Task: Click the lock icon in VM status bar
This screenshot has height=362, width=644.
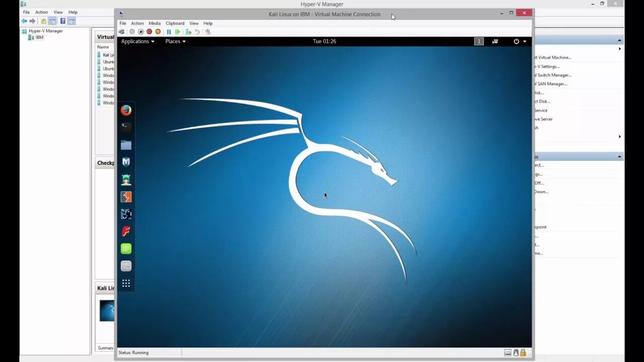Action: coord(523,352)
